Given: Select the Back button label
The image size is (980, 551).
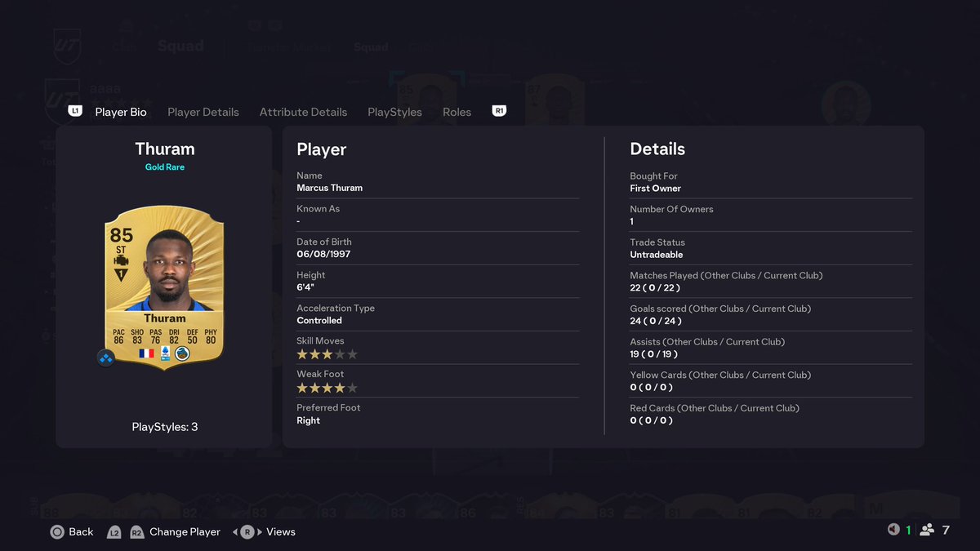Looking at the screenshot, I should click(81, 531).
